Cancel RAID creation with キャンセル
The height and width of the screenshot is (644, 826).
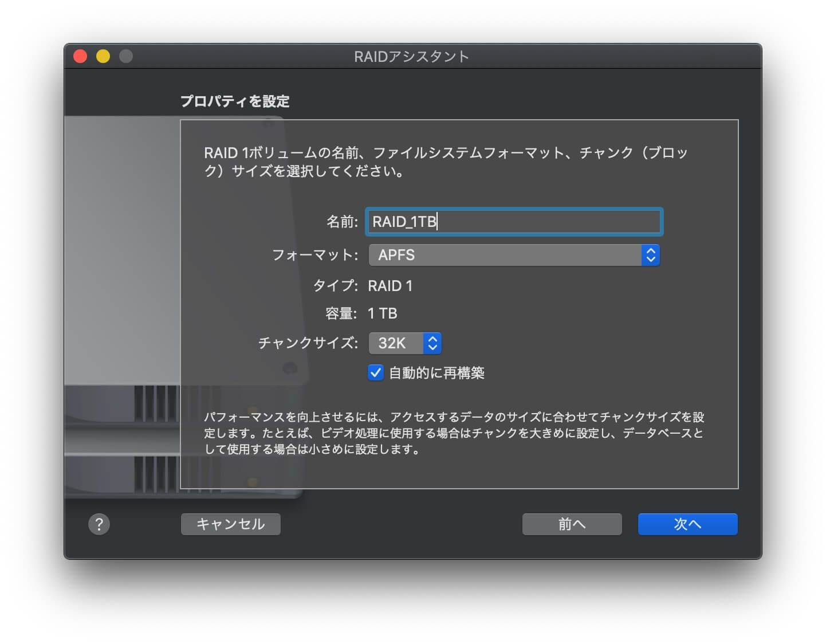(x=230, y=524)
